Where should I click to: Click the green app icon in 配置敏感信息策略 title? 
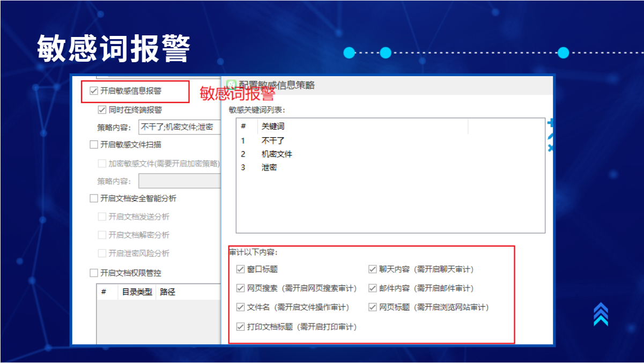pos(231,85)
